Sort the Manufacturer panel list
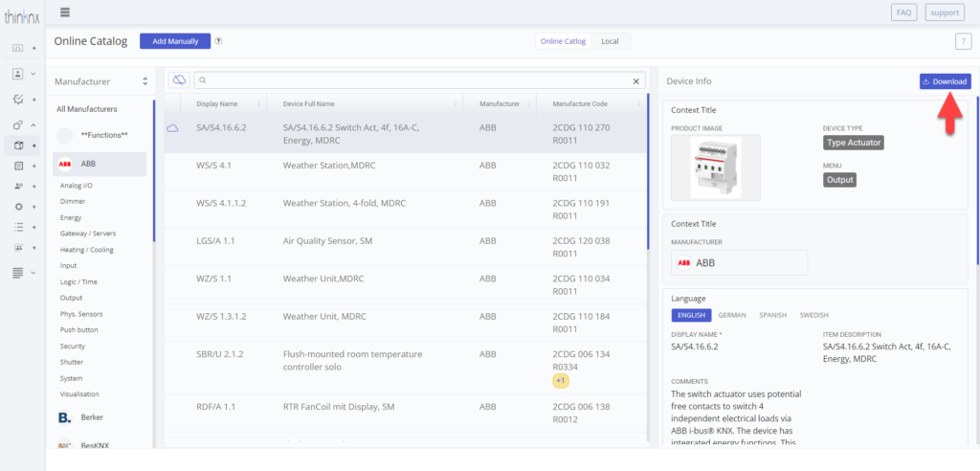 click(145, 81)
